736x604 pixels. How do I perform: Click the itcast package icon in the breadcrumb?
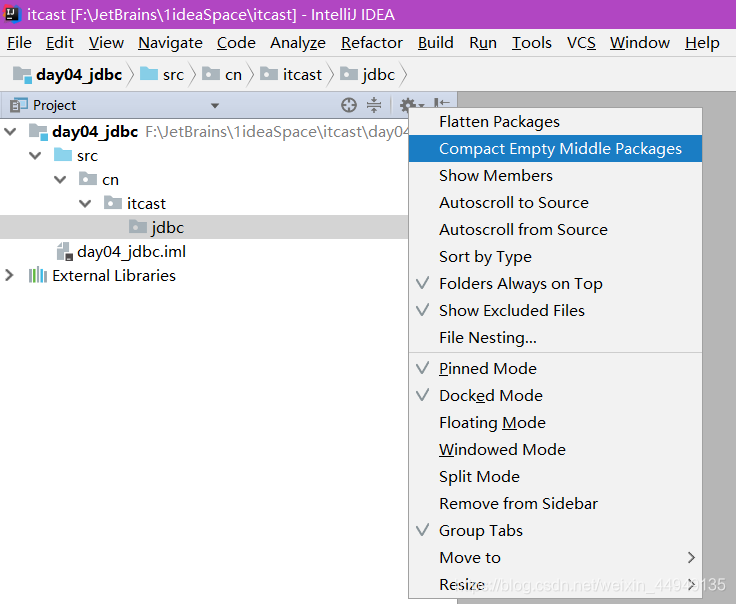[x=269, y=74]
